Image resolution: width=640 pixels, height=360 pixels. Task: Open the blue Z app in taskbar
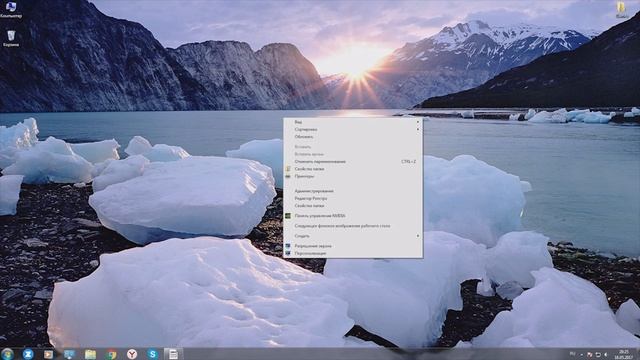click(x=28, y=354)
